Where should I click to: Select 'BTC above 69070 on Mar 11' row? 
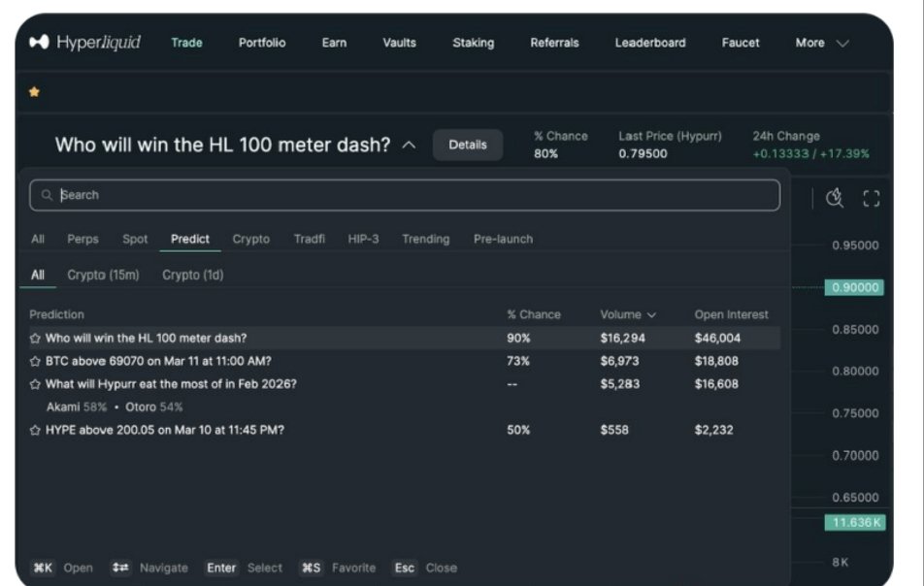click(x=405, y=361)
